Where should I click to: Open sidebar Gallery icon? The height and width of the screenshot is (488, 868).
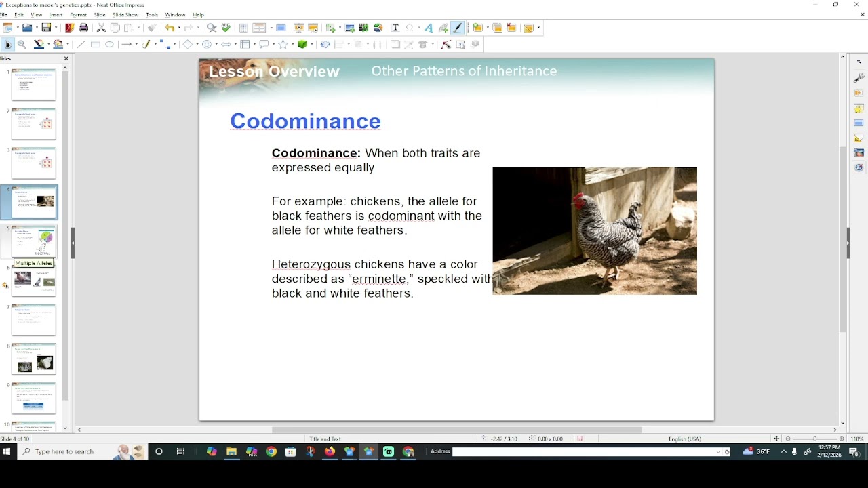coord(859,152)
